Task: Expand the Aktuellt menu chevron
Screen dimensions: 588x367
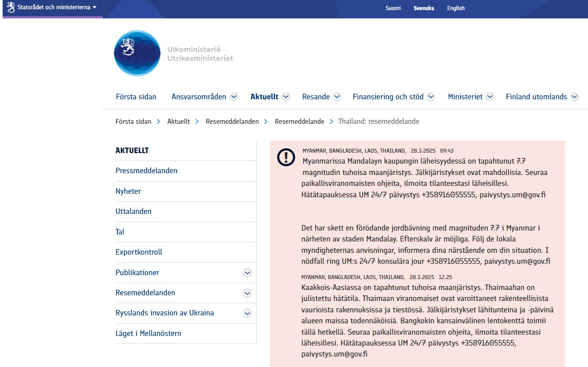Action: coord(286,97)
